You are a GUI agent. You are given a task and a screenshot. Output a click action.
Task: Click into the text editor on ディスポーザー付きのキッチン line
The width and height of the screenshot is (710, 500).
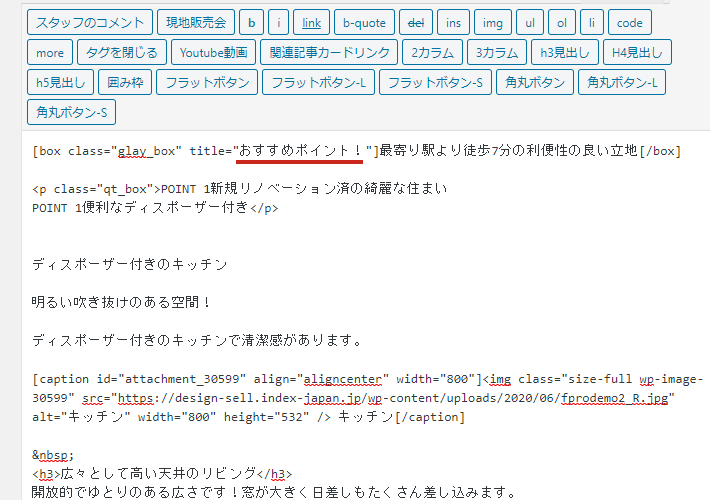point(129,265)
